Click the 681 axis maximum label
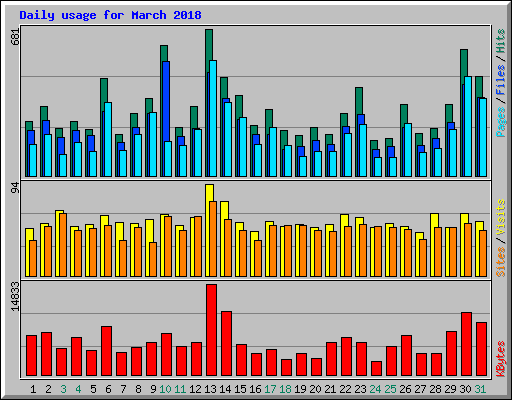Viewport: 512px width, 400px height. click(x=15, y=37)
